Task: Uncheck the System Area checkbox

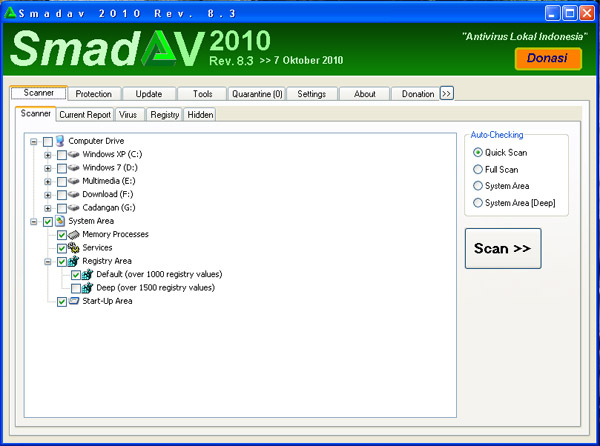Action: [x=48, y=222]
